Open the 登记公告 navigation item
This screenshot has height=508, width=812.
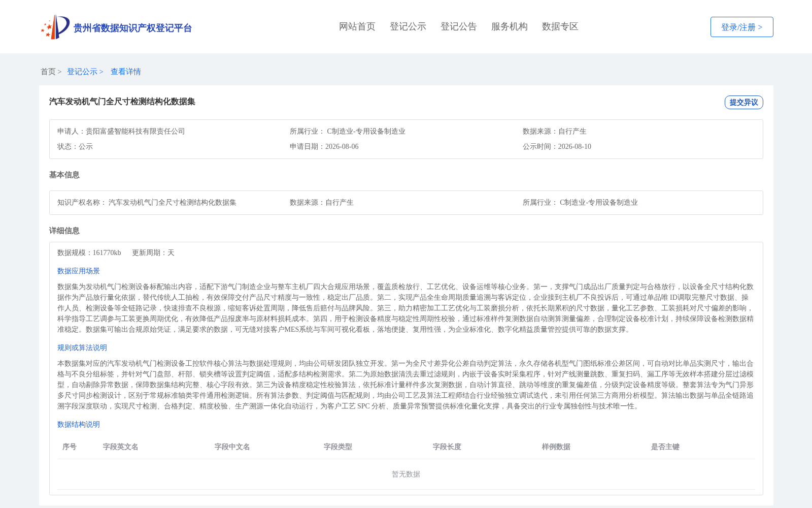click(459, 26)
